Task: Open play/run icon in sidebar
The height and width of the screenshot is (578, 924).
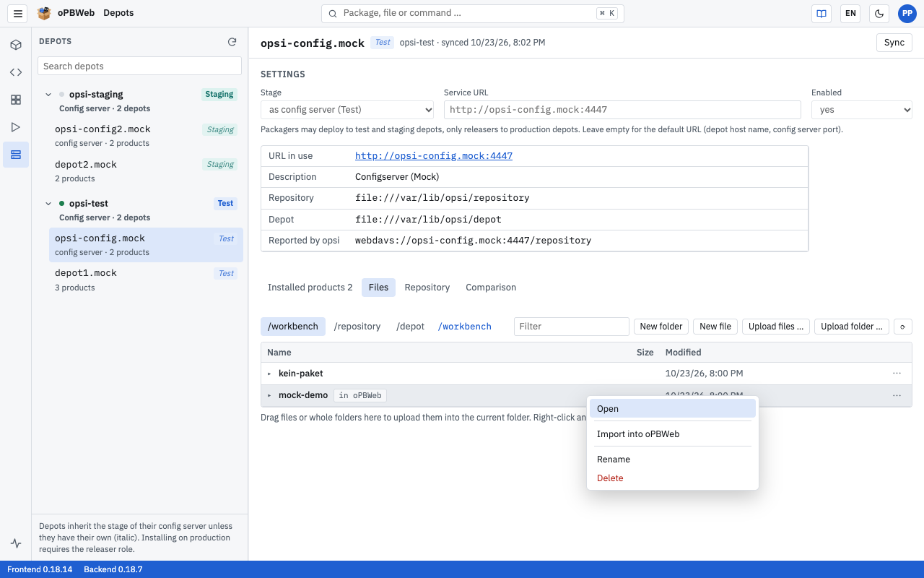Action: click(16, 127)
